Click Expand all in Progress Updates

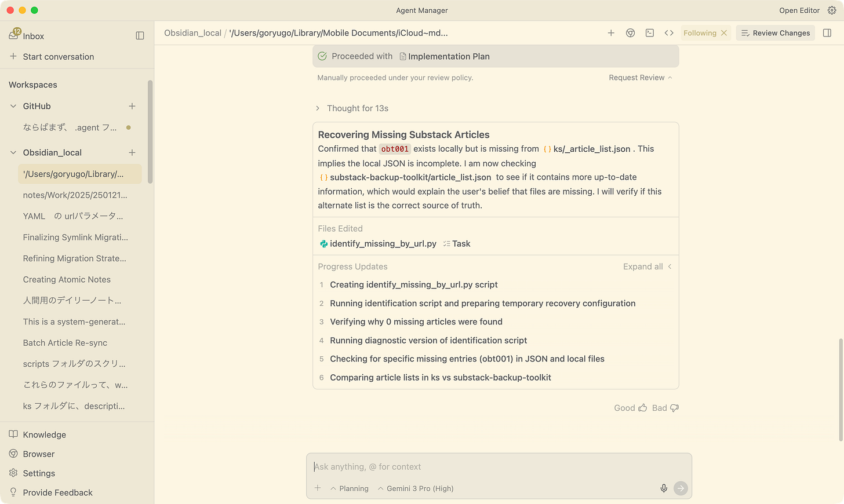(x=647, y=266)
